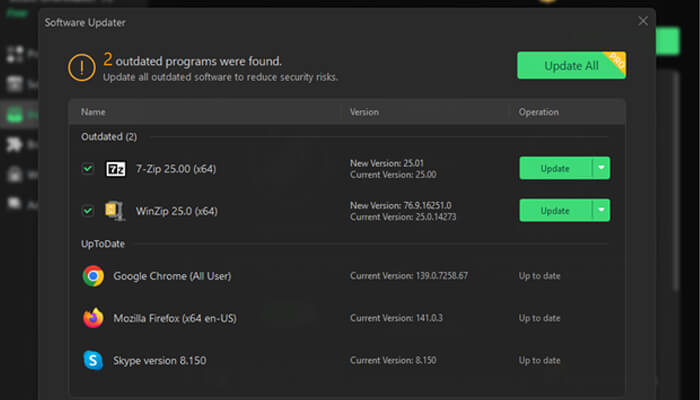
Task: Select the Outdated (2) group label
Action: click(x=109, y=137)
